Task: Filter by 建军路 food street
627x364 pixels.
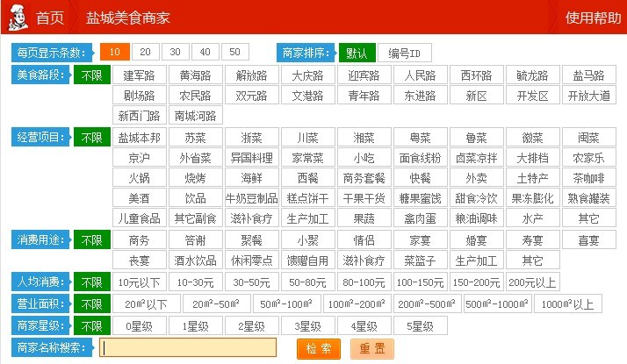Action: click(139, 75)
